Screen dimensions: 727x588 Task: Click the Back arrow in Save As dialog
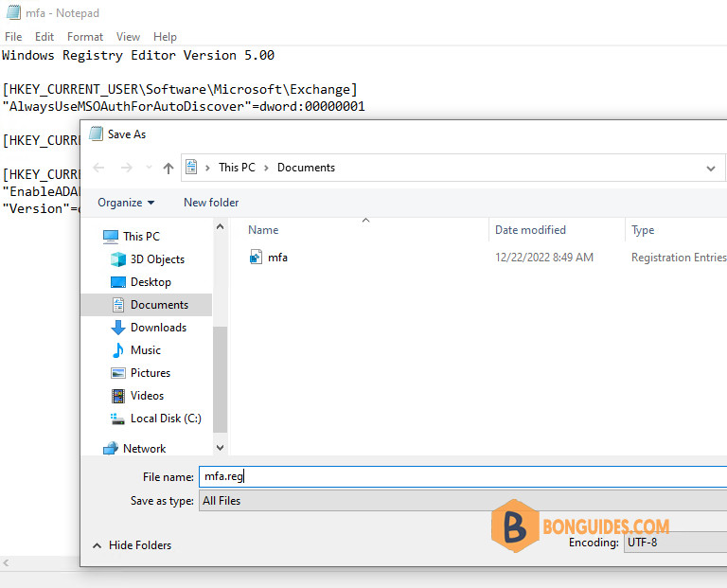98,168
